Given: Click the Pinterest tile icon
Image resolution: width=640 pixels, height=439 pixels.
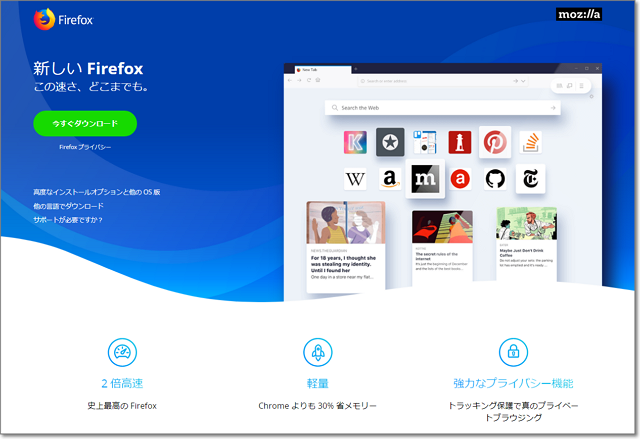Looking at the screenshot, I should [x=494, y=142].
